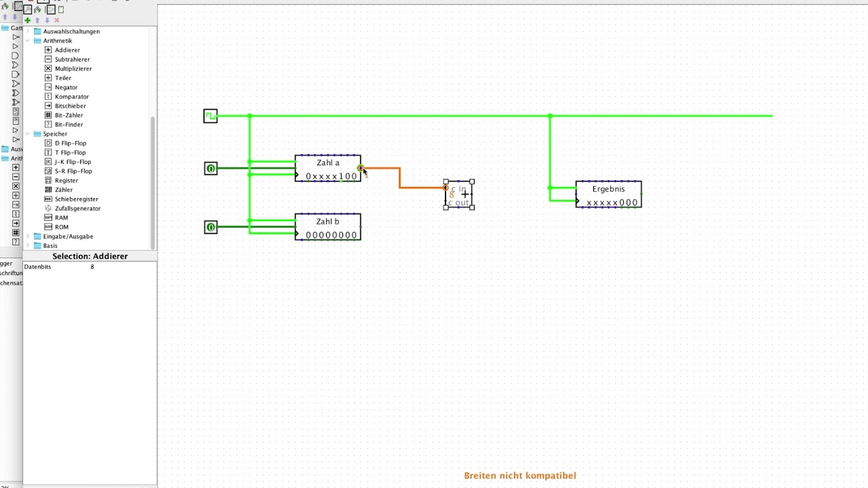Expand the Auswahlschaltungen library folder
The width and height of the screenshot is (868, 488).
coord(28,31)
